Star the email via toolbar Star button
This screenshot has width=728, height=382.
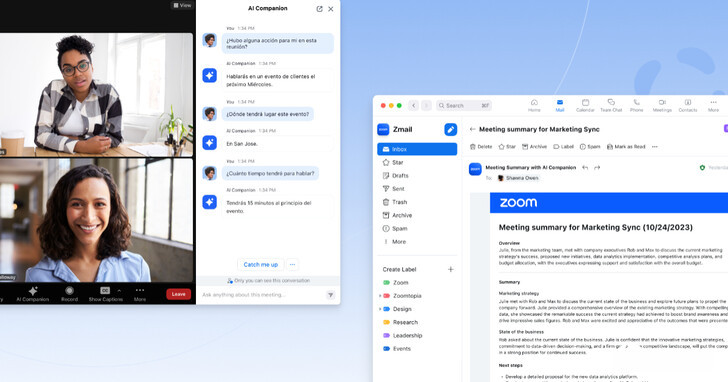point(507,147)
